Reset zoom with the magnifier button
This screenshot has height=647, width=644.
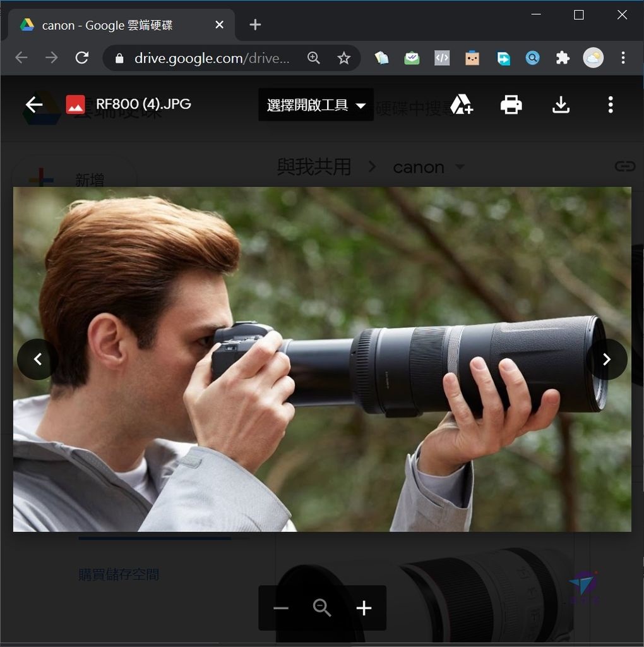pos(322,608)
